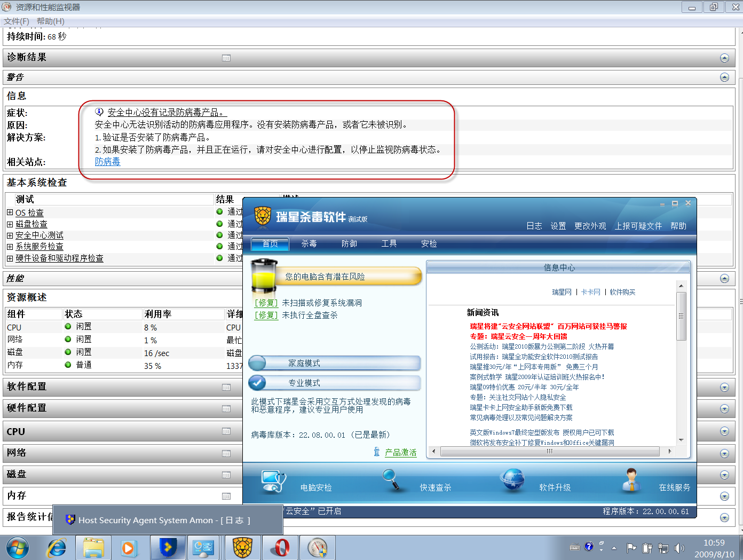Switch to 工具 tab
Image resolution: width=743 pixels, height=560 pixels.
[x=389, y=244]
